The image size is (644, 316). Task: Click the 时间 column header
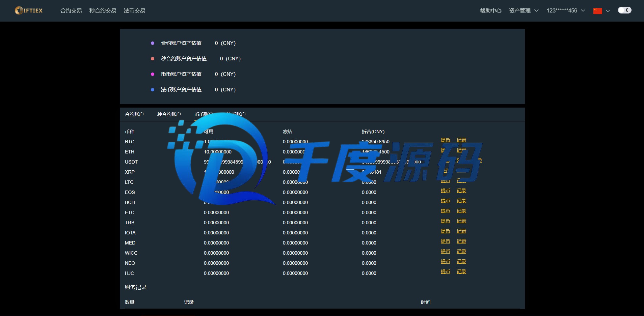[x=426, y=302]
